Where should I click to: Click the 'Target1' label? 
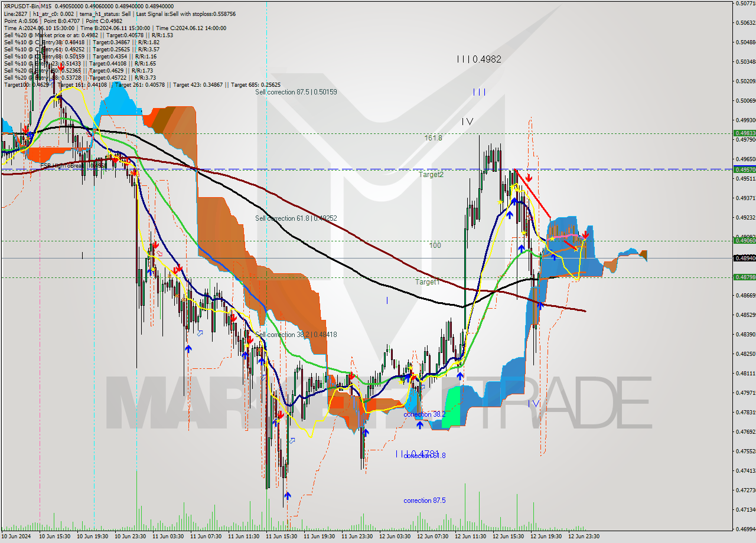pyautogui.click(x=427, y=282)
